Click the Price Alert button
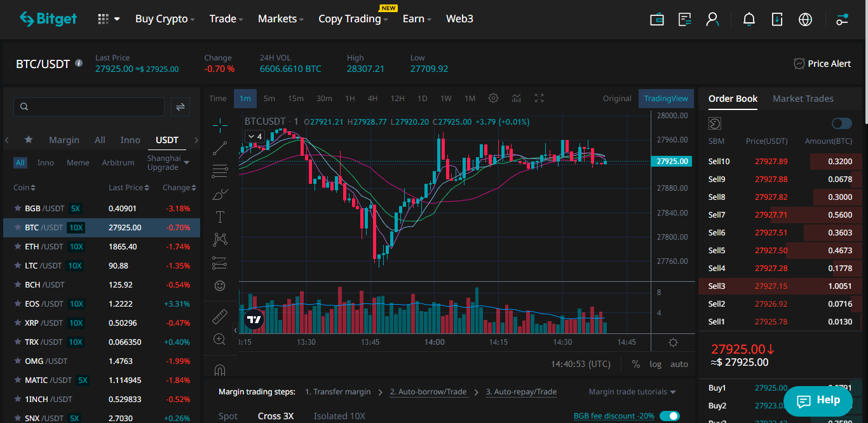The image size is (868, 423). (822, 64)
